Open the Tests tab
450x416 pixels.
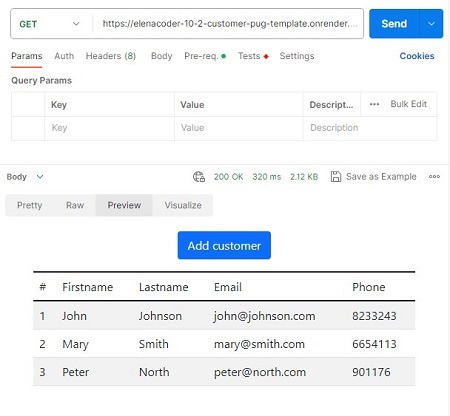click(253, 56)
